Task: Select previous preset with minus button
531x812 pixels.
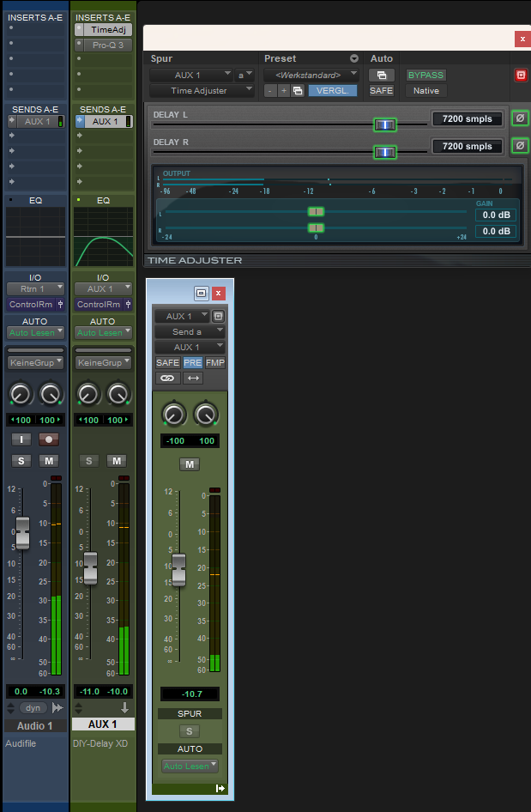Action: [270, 91]
